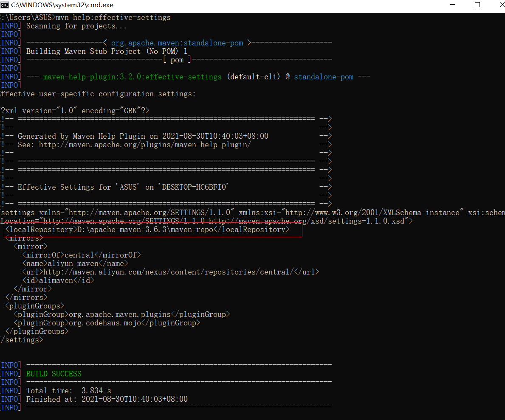Click the org.apache.maven:standalone-pom text
This screenshot has height=420, width=505.
coord(177,43)
